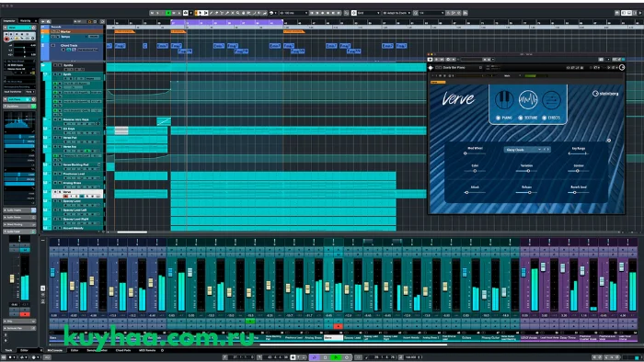644x362 pixels.
Task: Click the first orange marker on Marker track
Action: 124,31
